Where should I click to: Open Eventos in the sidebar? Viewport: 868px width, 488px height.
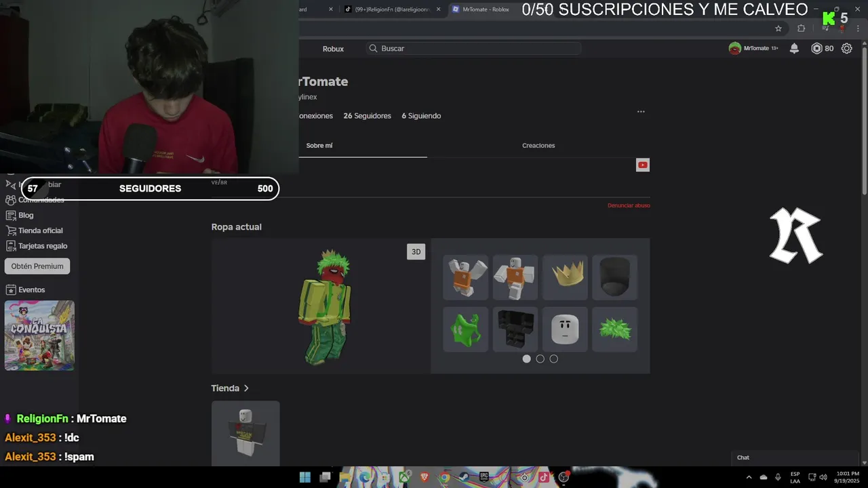(x=26, y=289)
